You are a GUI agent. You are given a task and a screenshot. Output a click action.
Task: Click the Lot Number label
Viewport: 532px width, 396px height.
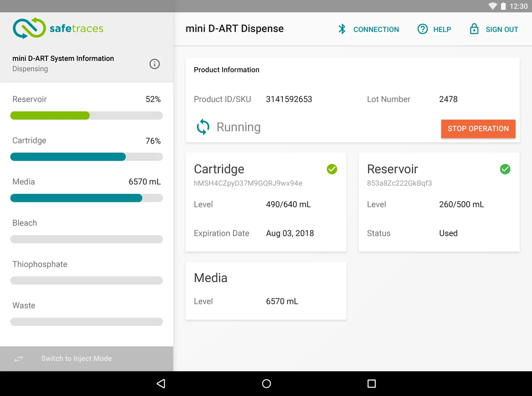[x=389, y=99]
